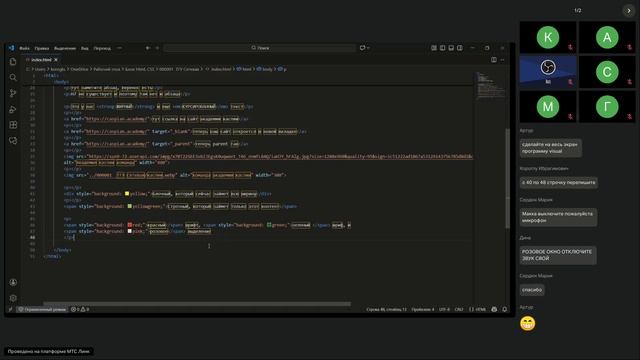This screenshot has height=360, width=640.
Task: Open the yellow color swatch in the code
Action: point(127,194)
